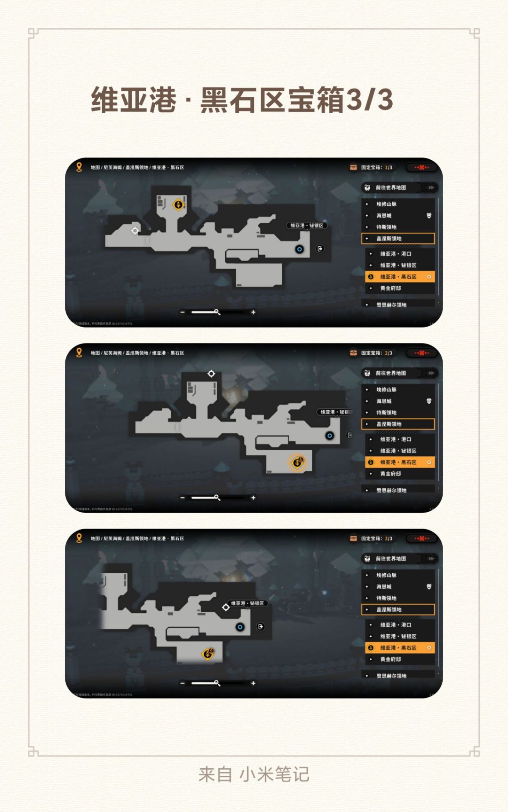Click the mask icon beside 海恩城 in the 1/3 screenshot

pos(429,216)
